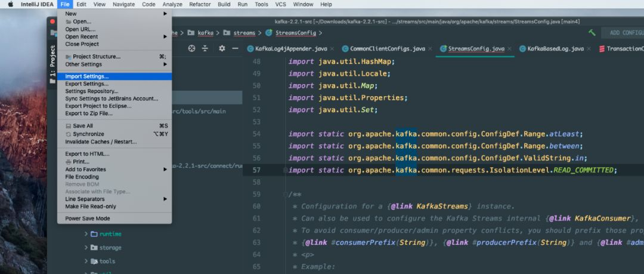The width and height of the screenshot is (644, 274).
Task: Switch to the TransactionC... tab
Action: point(621,49)
